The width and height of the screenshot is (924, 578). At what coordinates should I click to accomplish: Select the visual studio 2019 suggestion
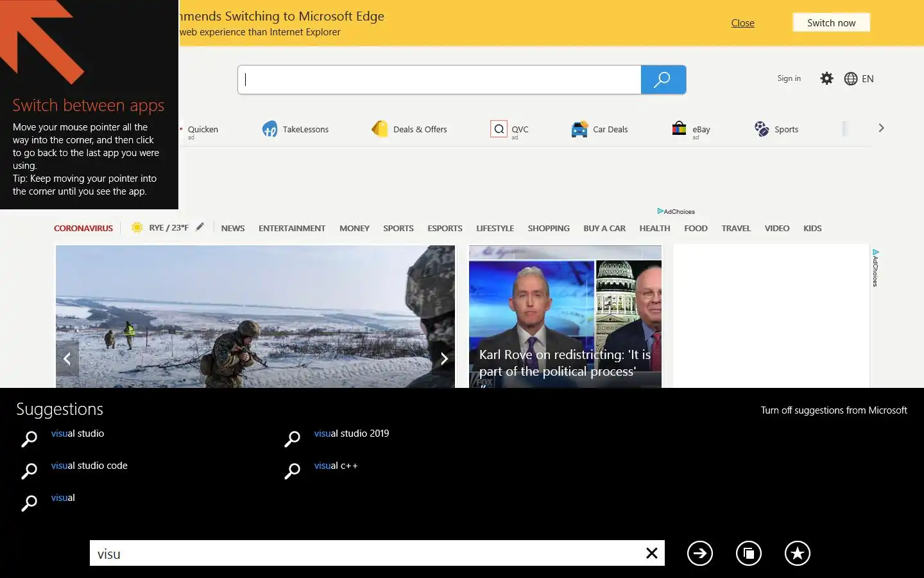point(352,433)
